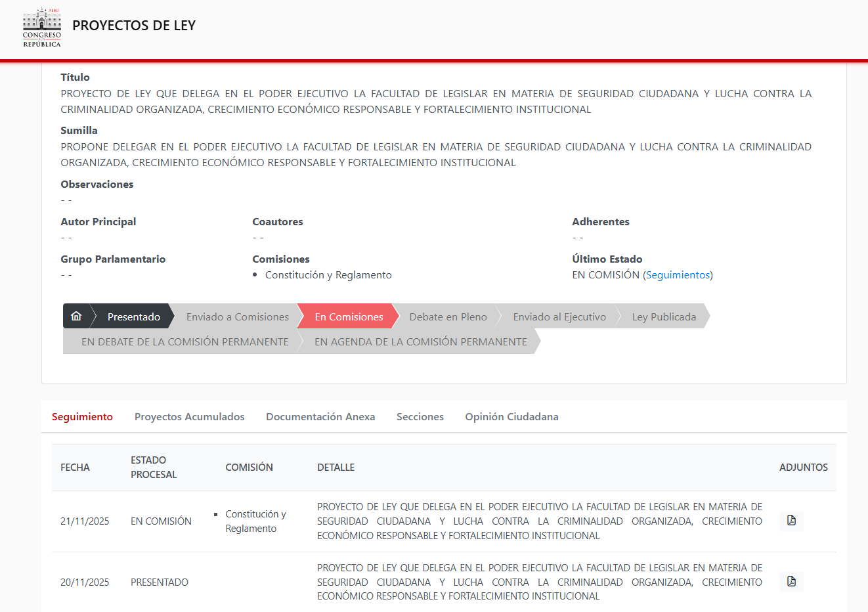This screenshot has width=868, height=612.
Task: Click the Enviado a Comisiones stage
Action: tap(238, 316)
